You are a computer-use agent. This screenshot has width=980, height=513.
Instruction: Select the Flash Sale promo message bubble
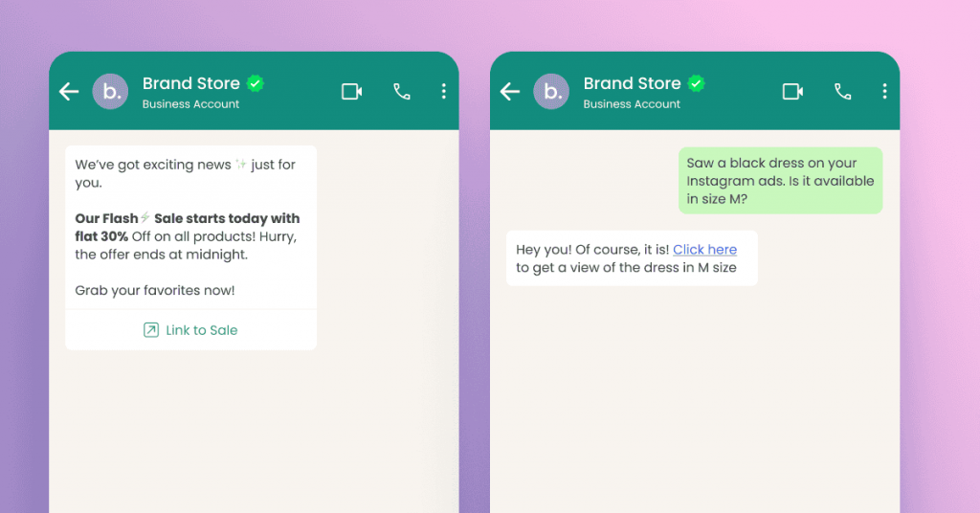coord(190,248)
